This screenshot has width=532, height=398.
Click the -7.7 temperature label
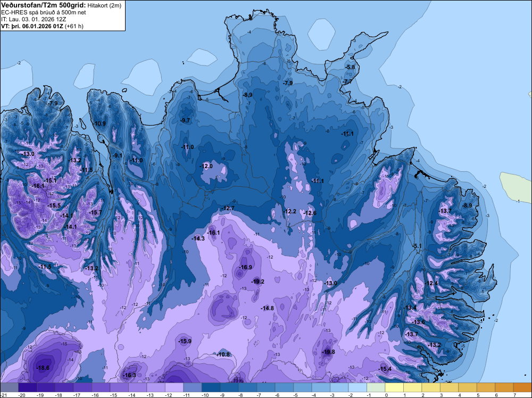point(347,82)
